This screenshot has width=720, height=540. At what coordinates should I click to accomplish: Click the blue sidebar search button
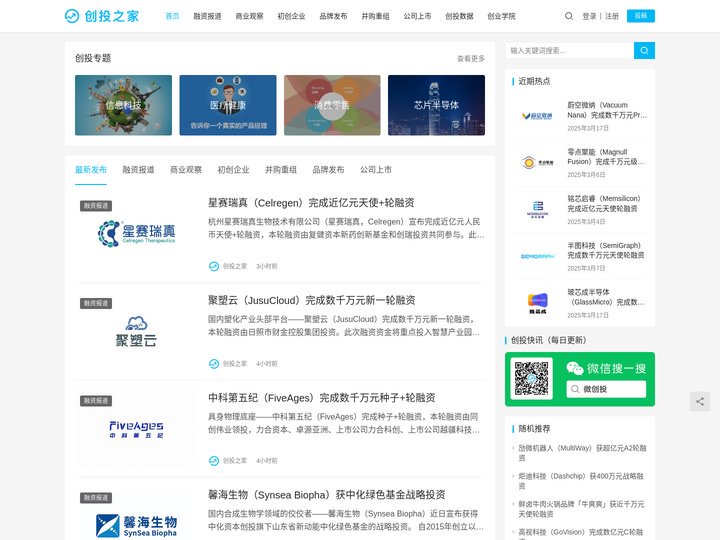coord(644,51)
